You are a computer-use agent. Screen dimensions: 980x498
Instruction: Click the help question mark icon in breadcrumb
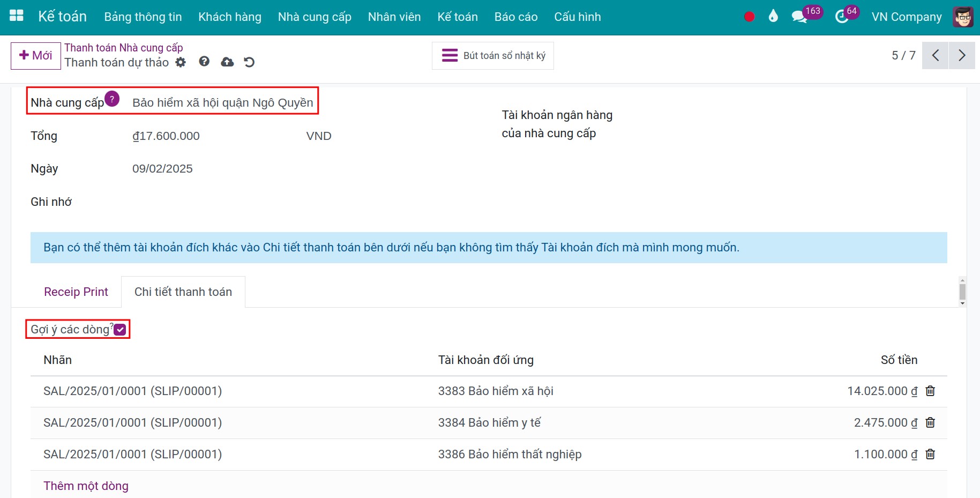[204, 62]
